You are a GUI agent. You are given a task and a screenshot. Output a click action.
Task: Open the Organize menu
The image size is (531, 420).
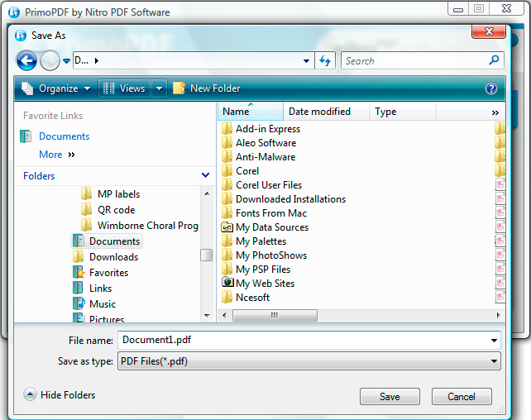pos(56,88)
